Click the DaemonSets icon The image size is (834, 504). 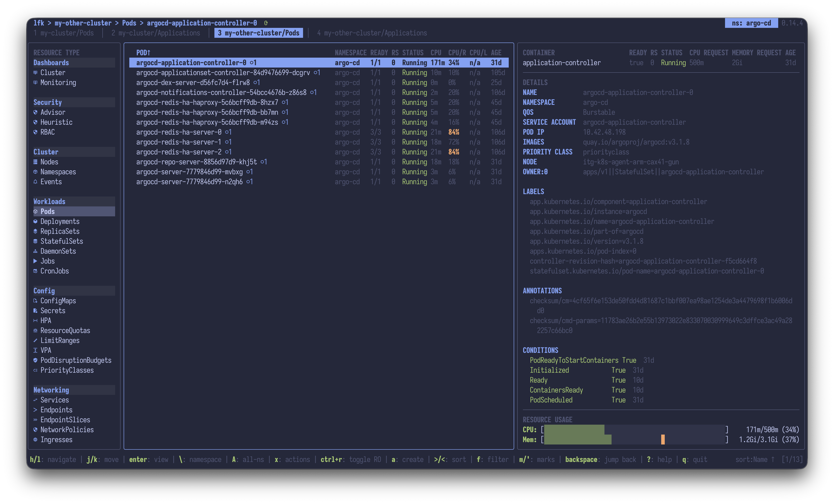tap(35, 251)
